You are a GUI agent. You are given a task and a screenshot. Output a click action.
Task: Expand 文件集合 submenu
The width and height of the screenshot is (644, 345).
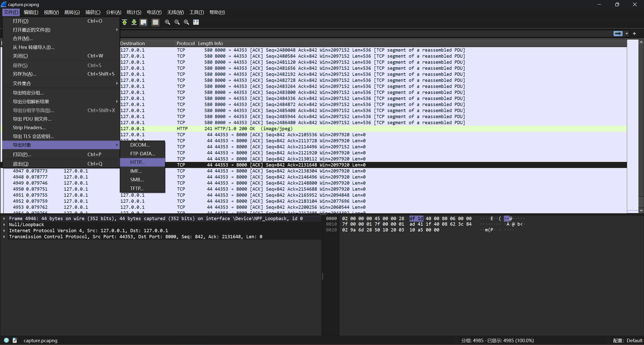(61, 83)
